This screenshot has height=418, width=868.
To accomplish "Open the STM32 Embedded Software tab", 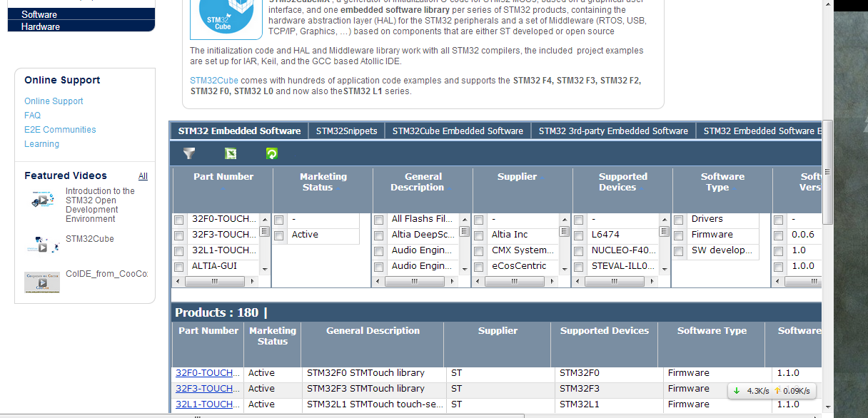I will click(239, 131).
